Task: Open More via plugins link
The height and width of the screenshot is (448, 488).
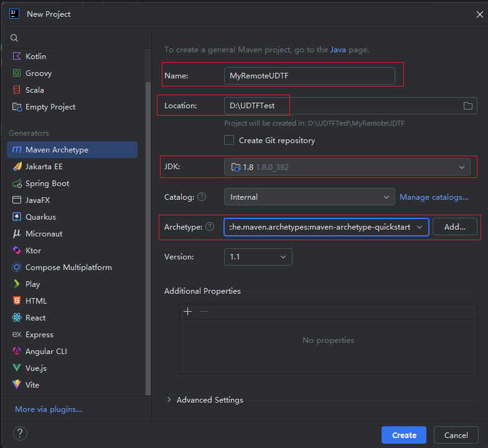Action: click(49, 409)
